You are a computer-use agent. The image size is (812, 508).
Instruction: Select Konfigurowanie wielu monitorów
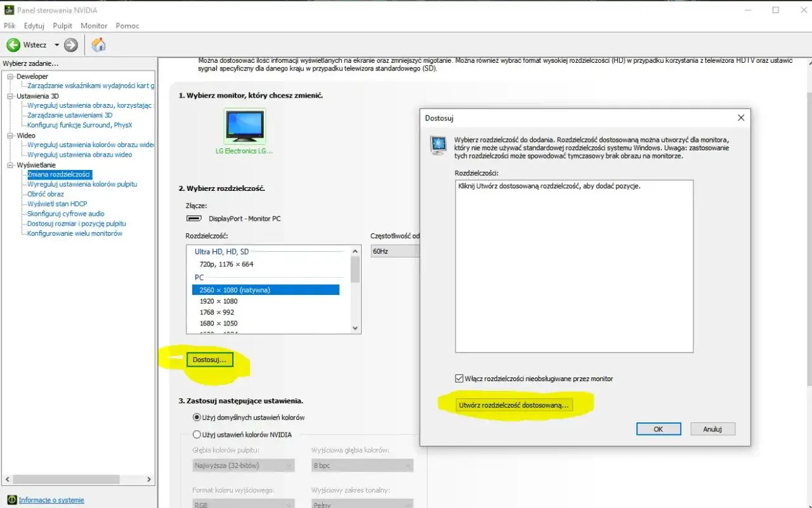75,233
